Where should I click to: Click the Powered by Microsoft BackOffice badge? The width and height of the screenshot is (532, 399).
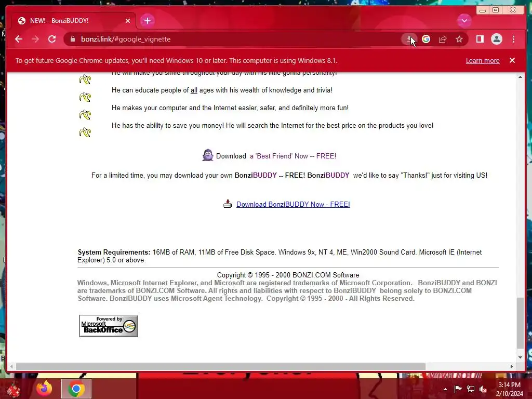tap(108, 326)
